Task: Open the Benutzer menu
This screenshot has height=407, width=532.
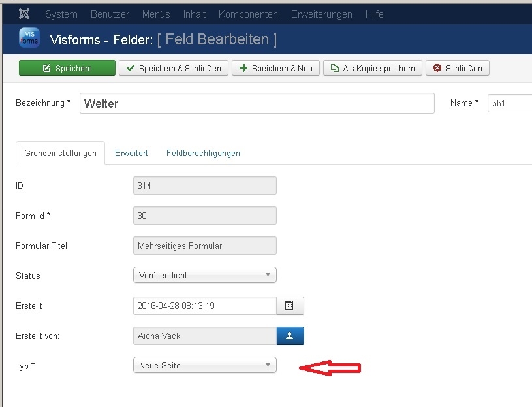Action: [x=110, y=14]
